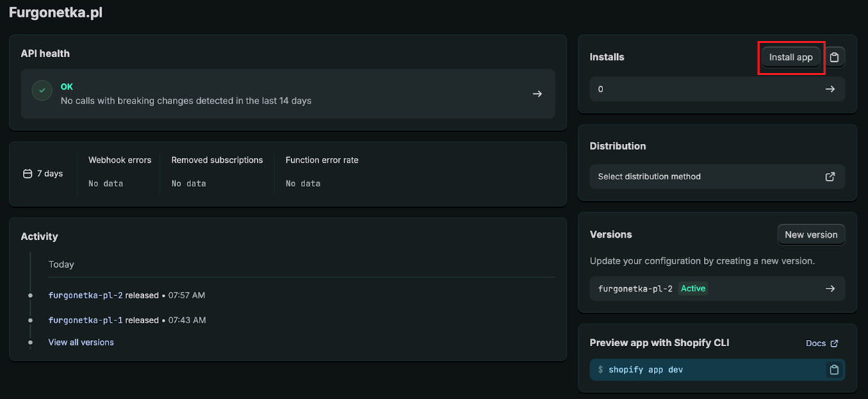The height and width of the screenshot is (399, 868).
Task: Open the Docs link
Action: coord(816,343)
